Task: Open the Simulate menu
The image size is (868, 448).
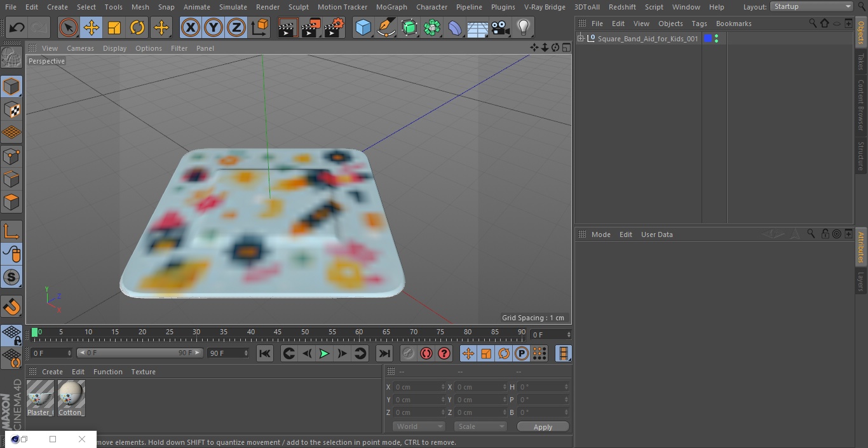Action: click(x=233, y=7)
